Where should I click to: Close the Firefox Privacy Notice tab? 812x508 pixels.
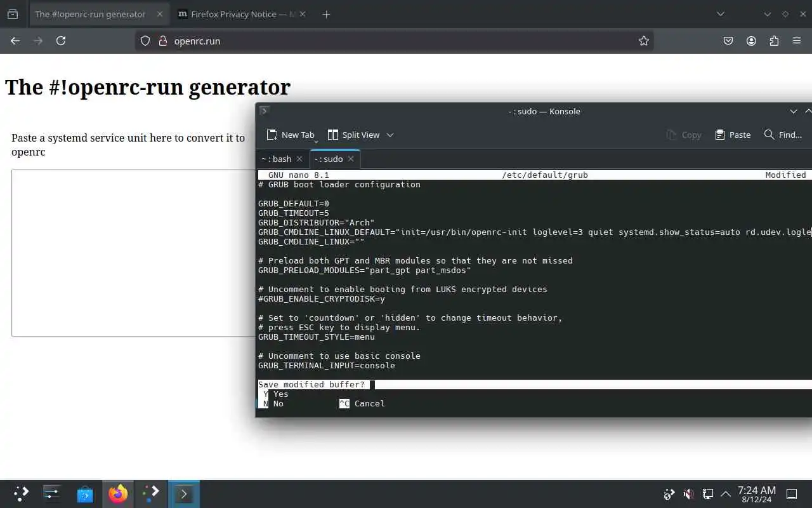(x=303, y=14)
